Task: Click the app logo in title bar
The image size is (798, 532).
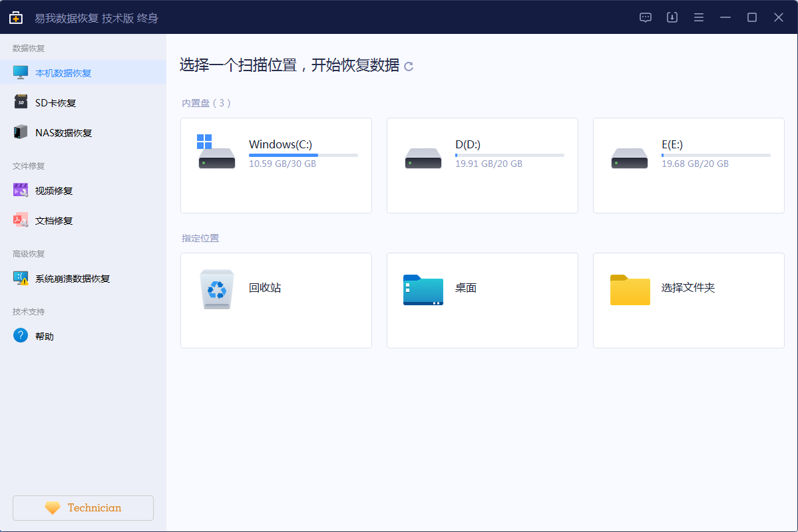Action: click(x=16, y=17)
